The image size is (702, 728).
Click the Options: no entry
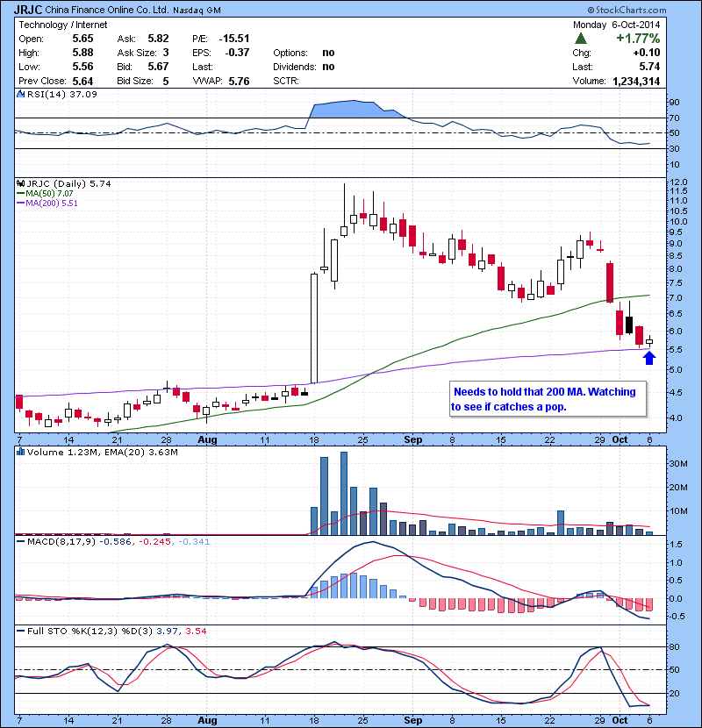point(304,53)
